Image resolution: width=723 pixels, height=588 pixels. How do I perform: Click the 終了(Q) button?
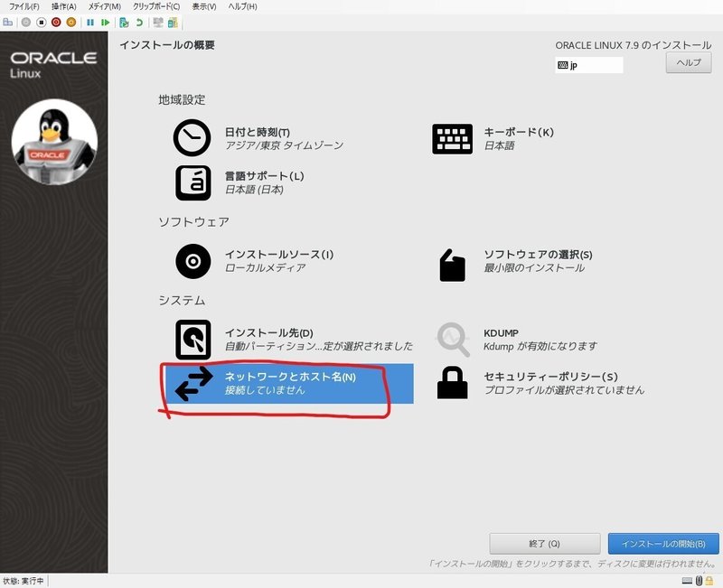tap(545, 544)
